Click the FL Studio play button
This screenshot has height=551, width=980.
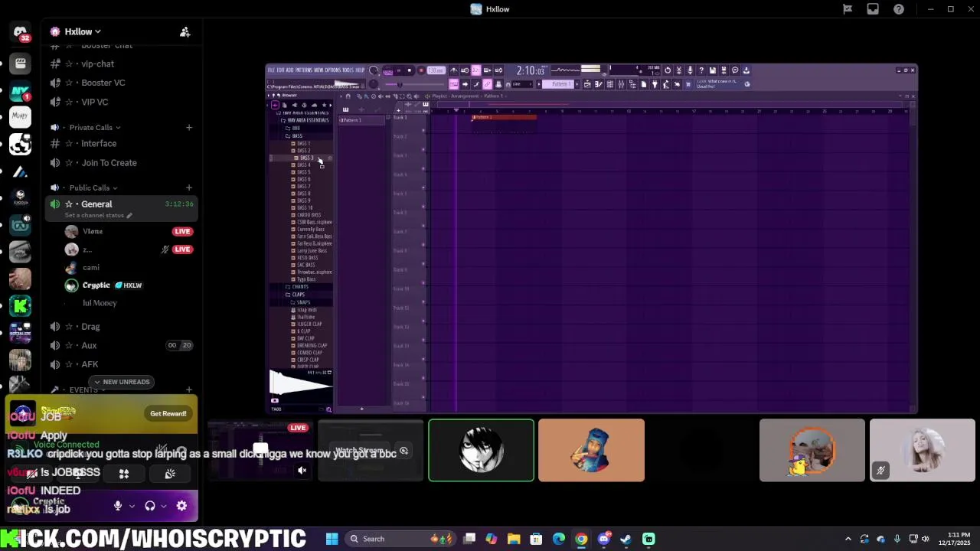pyautogui.click(x=399, y=70)
